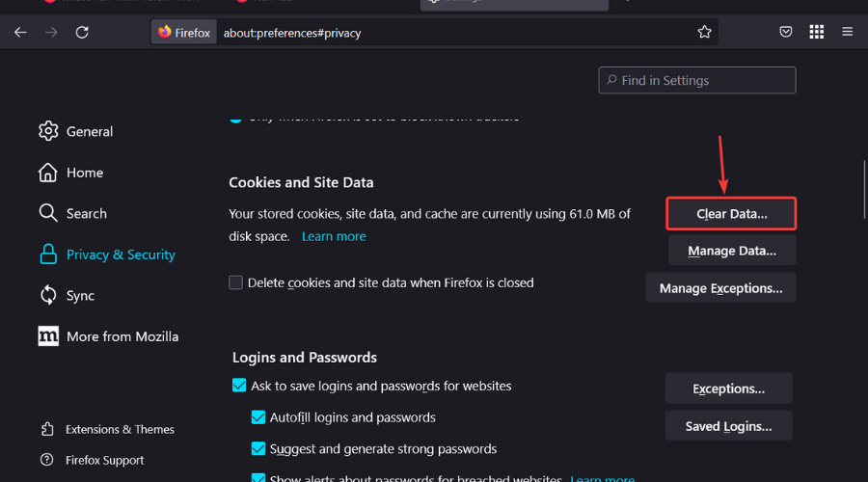Viewport: 868px width, 482px height.
Task: Enable delete cookies when Firefox is closed
Action: coord(236,282)
